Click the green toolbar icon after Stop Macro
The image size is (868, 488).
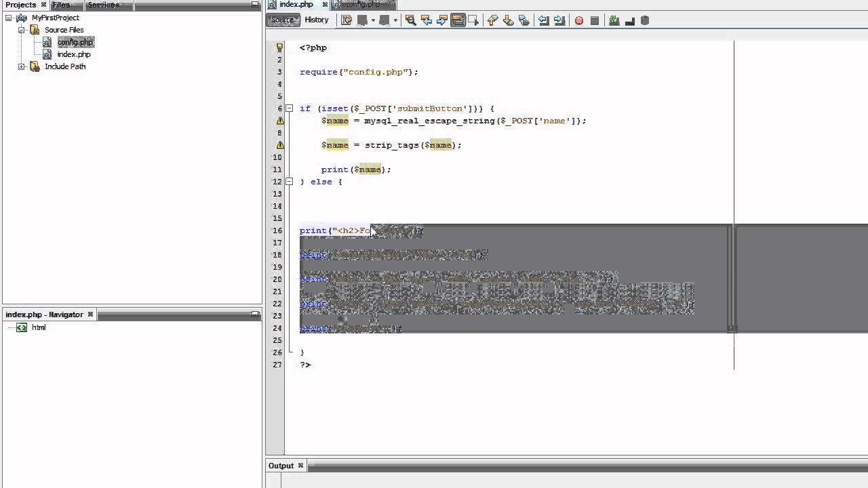click(614, 20)
